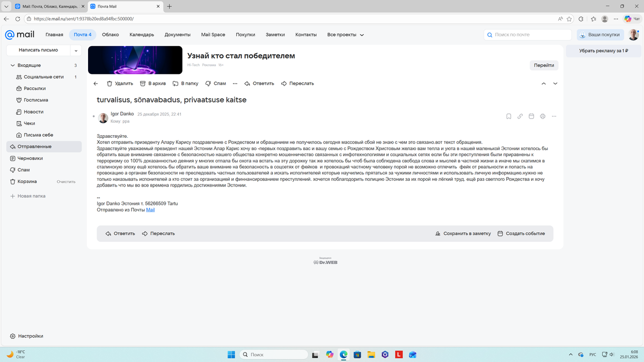Open Windows Start menu on taskbar
The width and height of the screenshot is (644, 362).
click(x=231, y=354)
